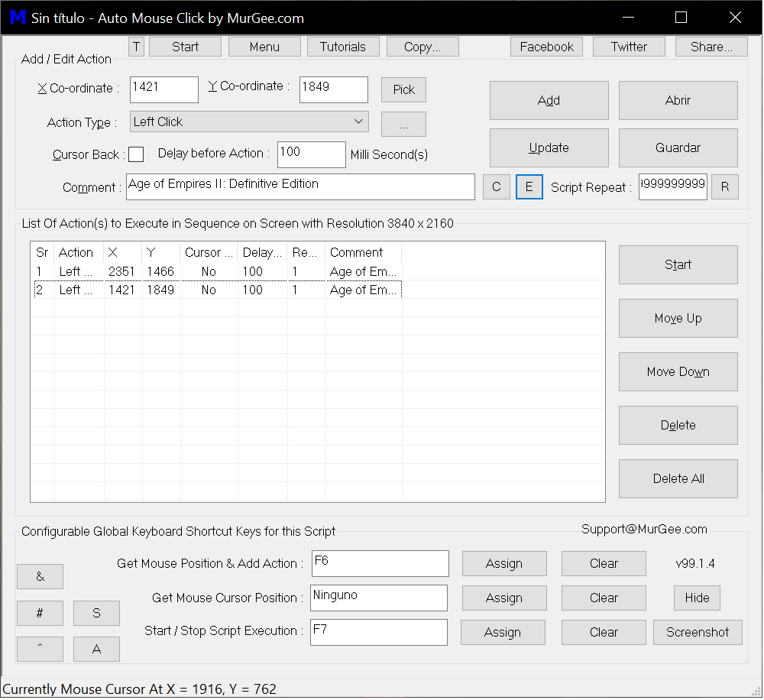The width and height of the screenshot is (764, 700).
Task: Click the Share... button
Action: click(711, 47)
